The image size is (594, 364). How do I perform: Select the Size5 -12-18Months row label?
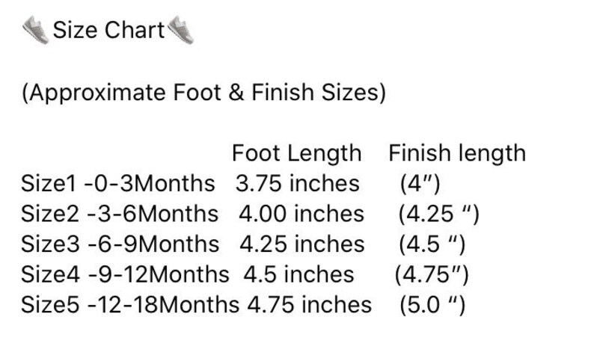point(130,305)
